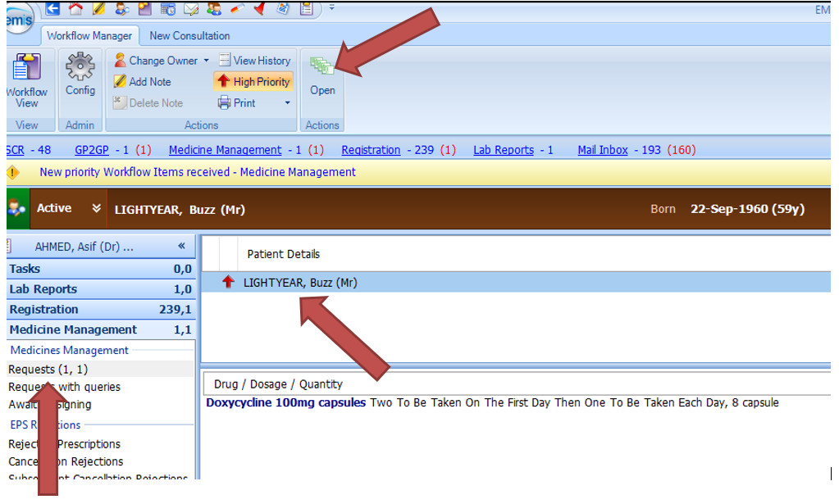Toggle the High Priority flag
The height and width of the screenshot is (504, 839).
coord(253,82)
